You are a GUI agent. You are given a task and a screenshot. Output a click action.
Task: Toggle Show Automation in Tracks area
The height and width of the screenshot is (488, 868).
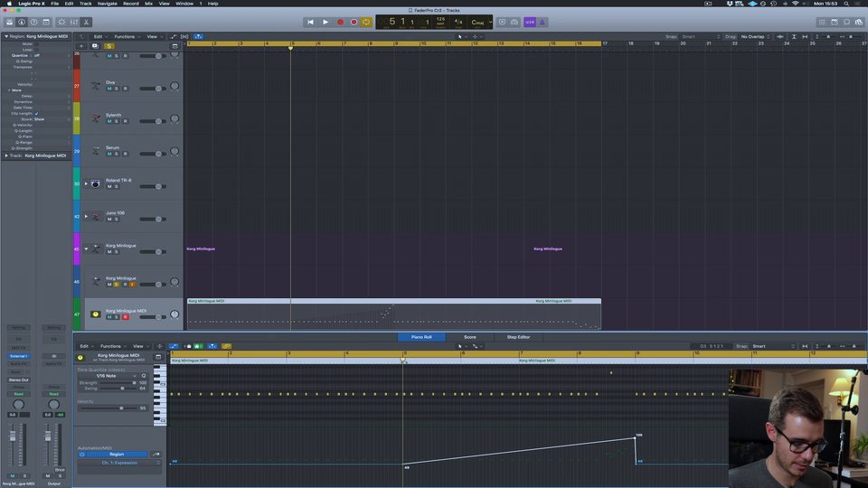click(174, 36)
